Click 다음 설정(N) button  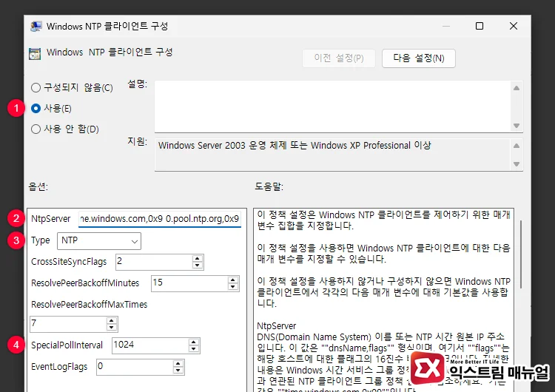[x=419, y=58]
